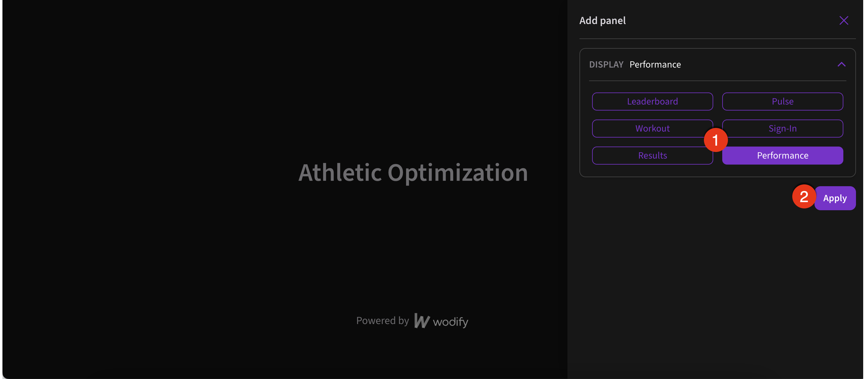The height and width of the screenshot is (379, 868).
Task: Click the DISPLAY label
Action: [606, 64]
